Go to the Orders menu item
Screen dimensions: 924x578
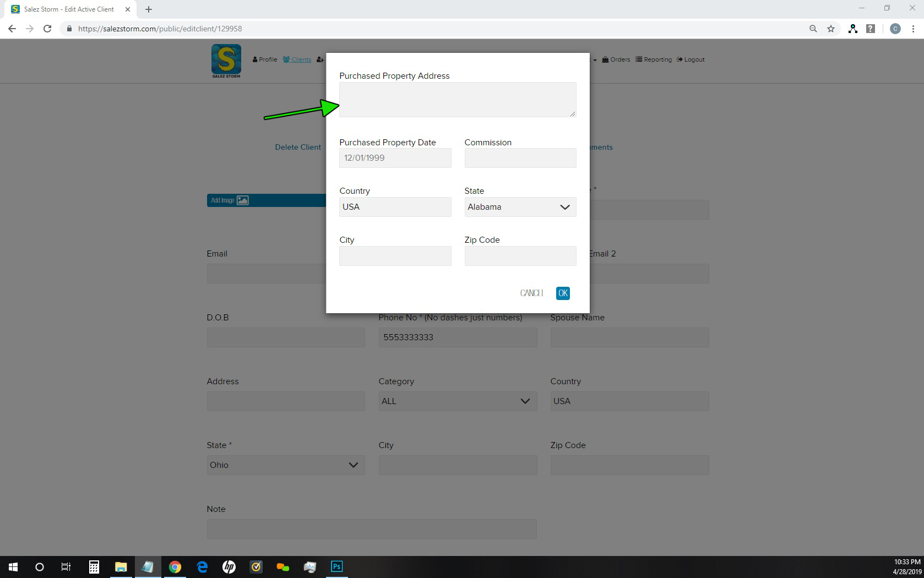point(616,59)
